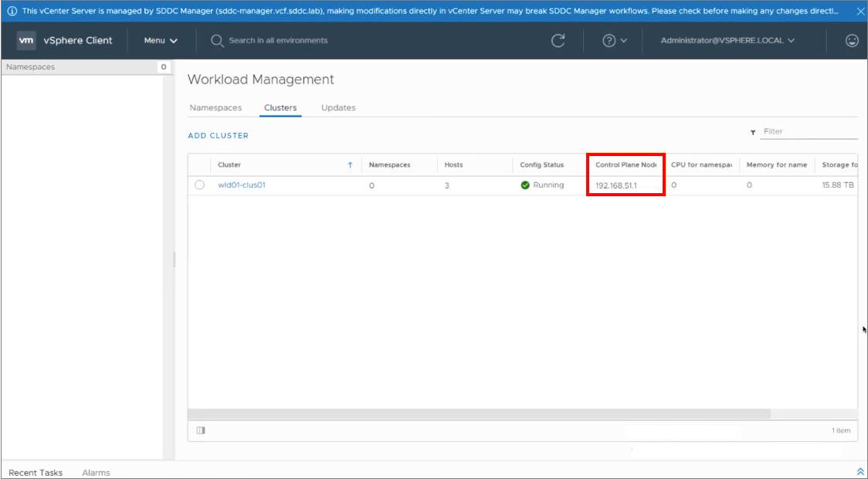This screenshot has height=479, width=868.
Task: Open the wld01-clus01 cluster link
Action: (242, 185)
